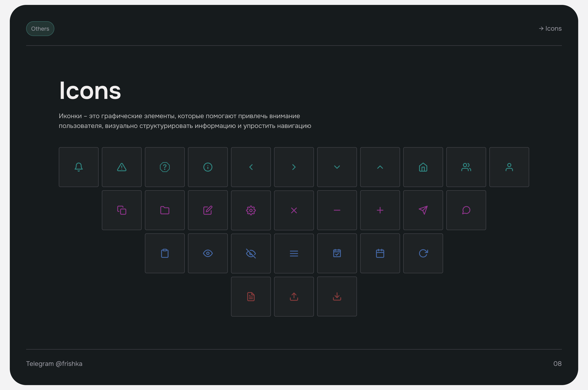
Task: Click the right chevron icon
Action: click(294, 167)
